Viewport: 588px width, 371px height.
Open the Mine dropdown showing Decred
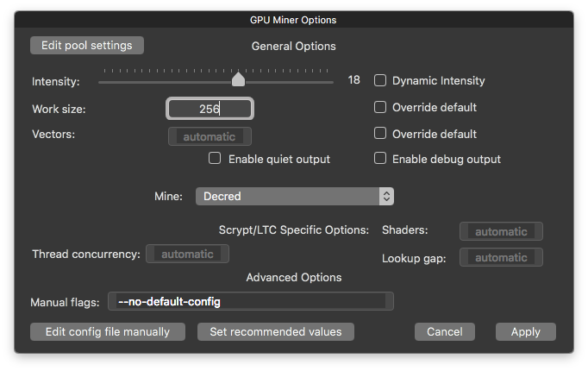point(289,197)
